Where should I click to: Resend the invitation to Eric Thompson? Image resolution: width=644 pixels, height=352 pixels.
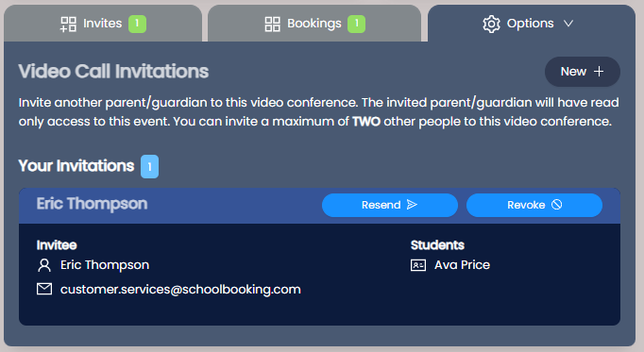click(389, 205)
